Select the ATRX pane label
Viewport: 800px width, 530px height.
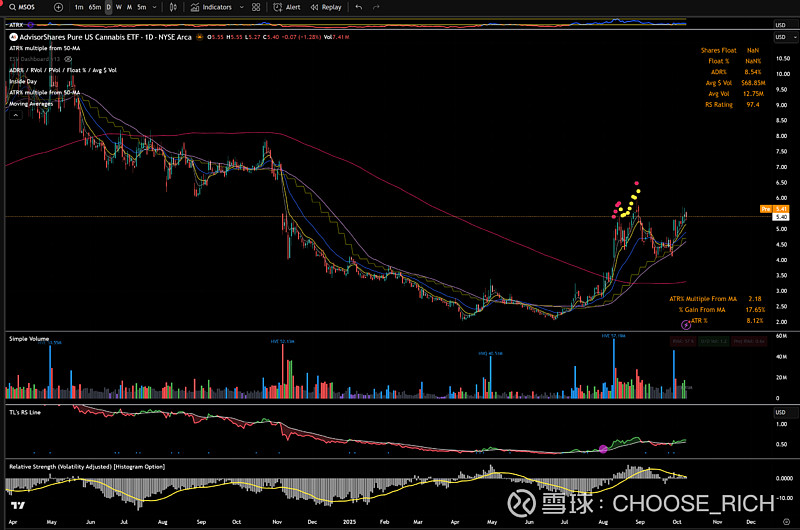click(x=16, y=24)
